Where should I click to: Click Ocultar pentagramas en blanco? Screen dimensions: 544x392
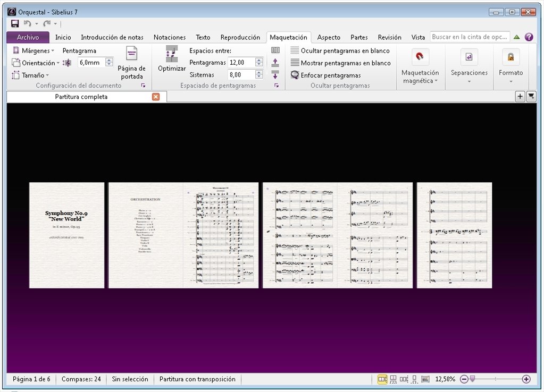tap(340, 50)
